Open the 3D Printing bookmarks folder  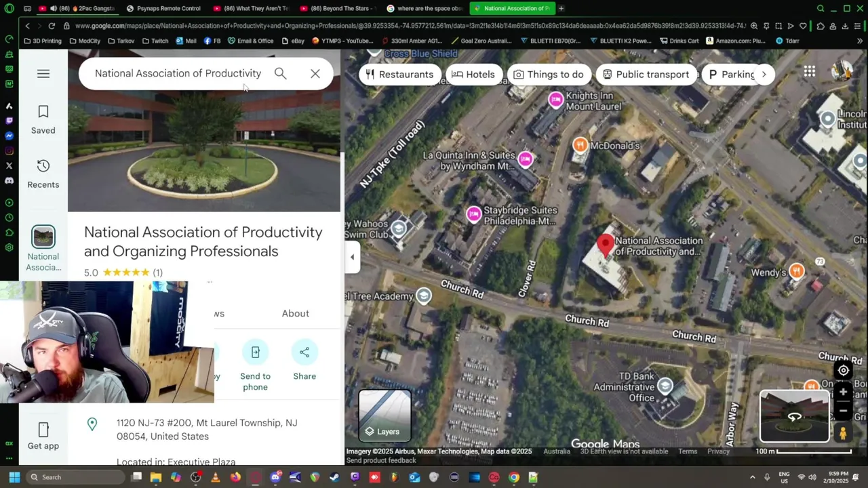click(42, 41)
